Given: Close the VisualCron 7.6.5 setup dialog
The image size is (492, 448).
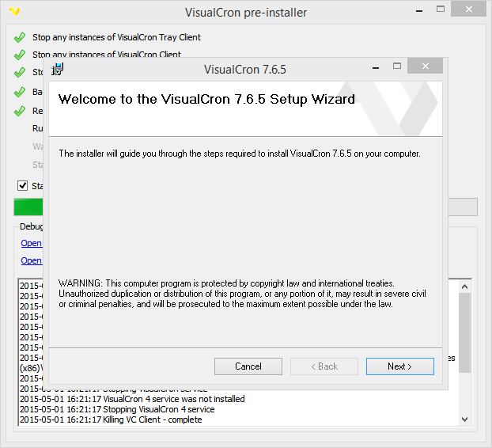Looking at the screenshot, I should 426,67.
